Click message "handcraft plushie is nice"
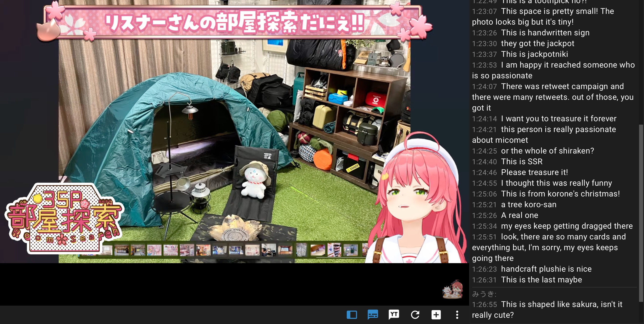Viewport: 644px width, 324px height. [x=546, y=269]
